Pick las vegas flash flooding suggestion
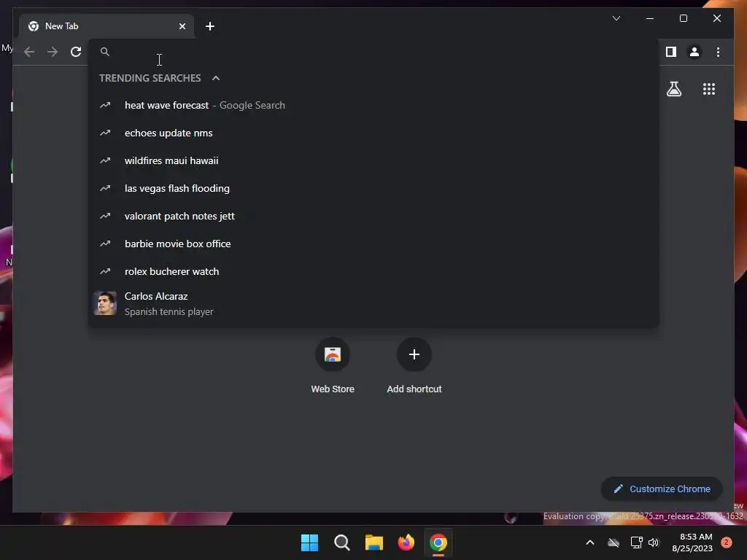747x560 pixels. click(373, 188)
